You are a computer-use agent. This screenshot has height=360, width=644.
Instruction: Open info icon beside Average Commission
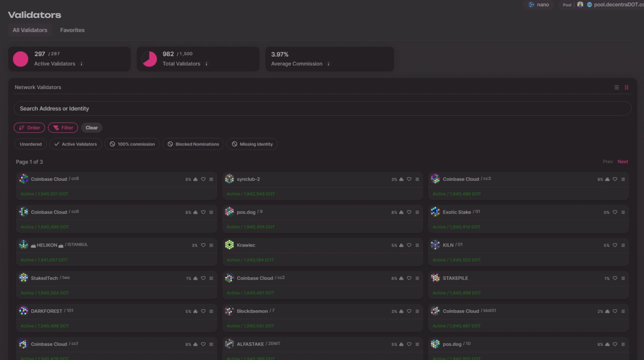click(x=328, y=64)
